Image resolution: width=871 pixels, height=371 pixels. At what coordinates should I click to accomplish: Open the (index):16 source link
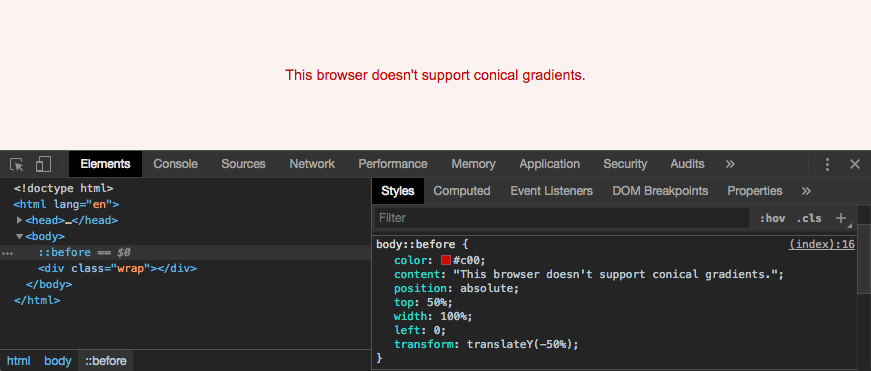[x=822, y=244]
